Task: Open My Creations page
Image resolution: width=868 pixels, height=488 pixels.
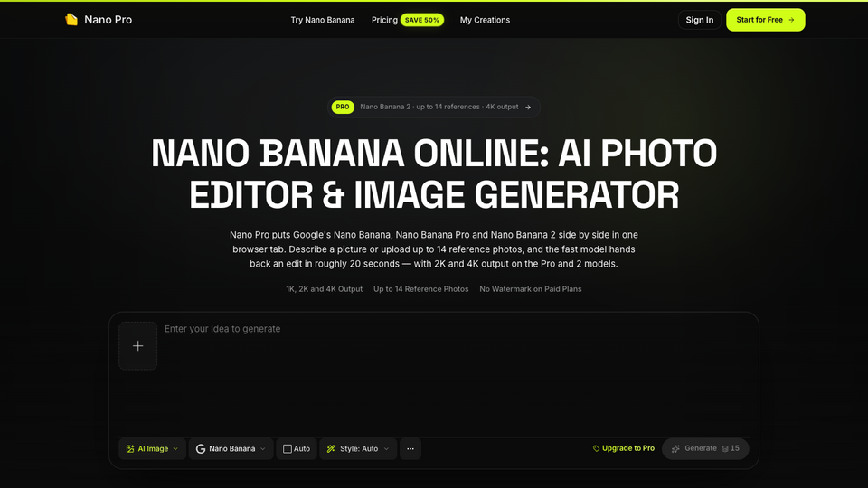Action: pos(485,20)
